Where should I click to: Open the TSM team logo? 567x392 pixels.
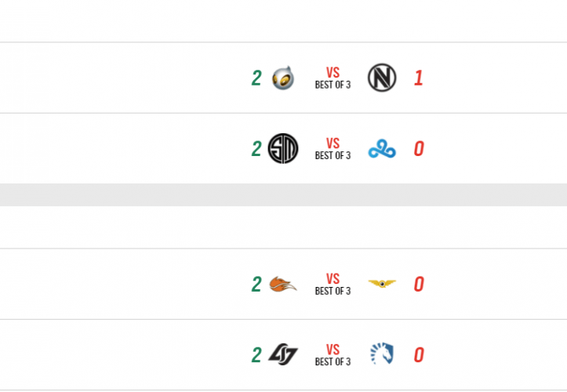[283, 148]
